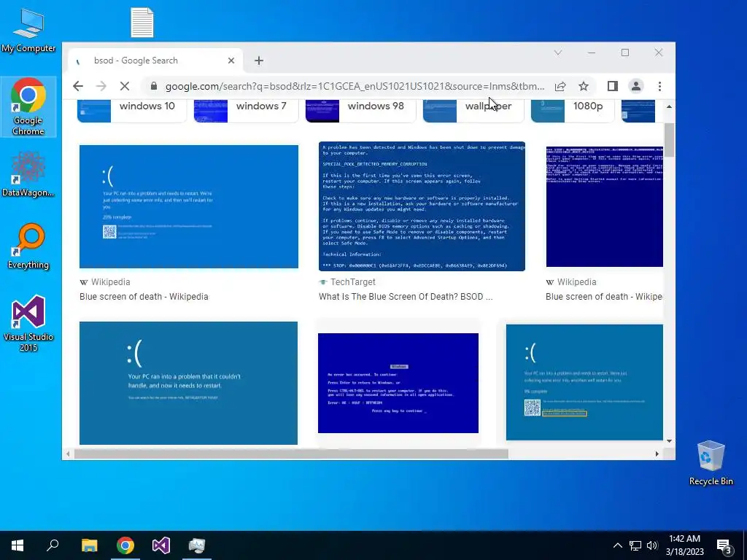
Task: Open the 'couldn't handle' BSOD thumbnail
Action: click(189, 383)
